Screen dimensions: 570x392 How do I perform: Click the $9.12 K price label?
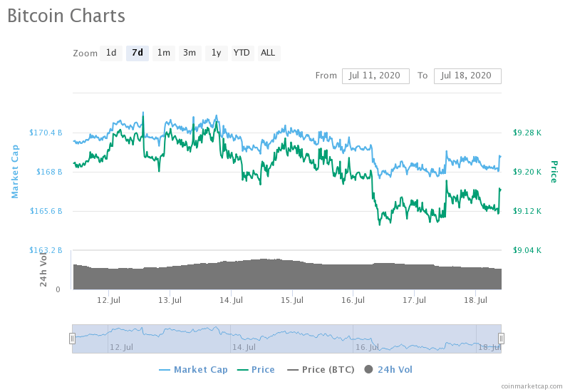click(527, 211)
